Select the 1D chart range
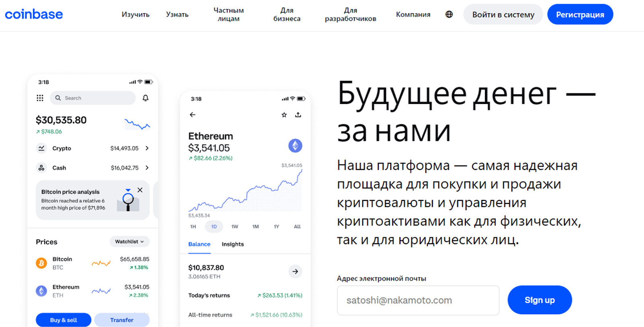The image size is (644, 327). point(214,227)
